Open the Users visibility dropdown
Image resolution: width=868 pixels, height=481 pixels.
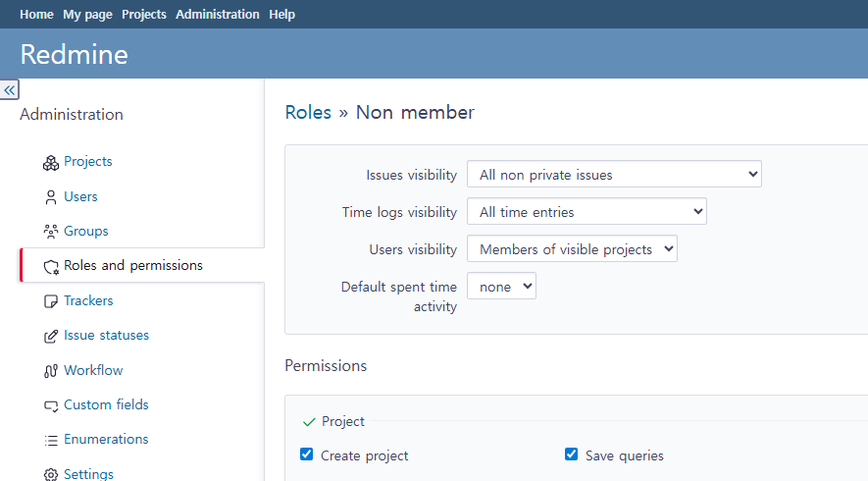(572, 249)
